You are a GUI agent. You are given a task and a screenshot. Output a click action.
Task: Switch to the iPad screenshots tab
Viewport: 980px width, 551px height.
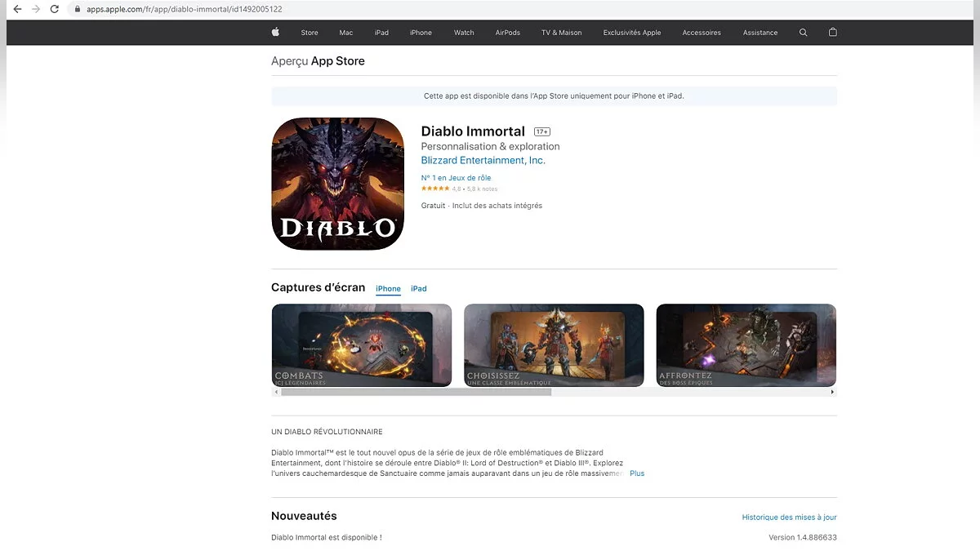point(419,289)
